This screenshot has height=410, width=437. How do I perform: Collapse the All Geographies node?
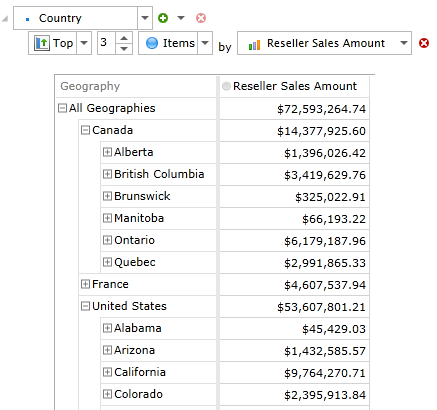click(62, 108)
